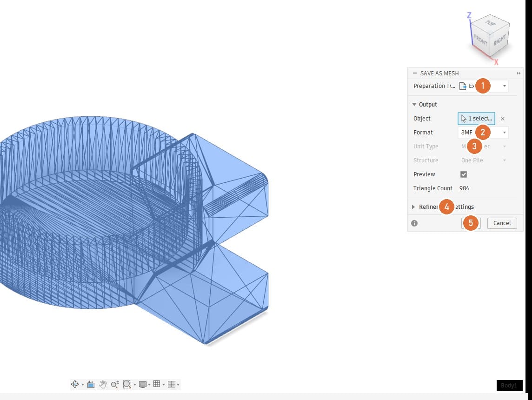Click the Body1 label

click(x=509, y=386)
